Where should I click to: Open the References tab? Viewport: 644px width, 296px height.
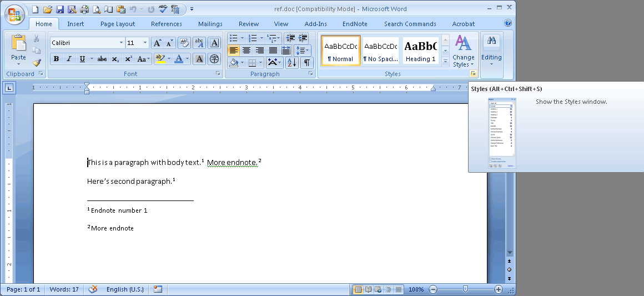click(167, 24)
